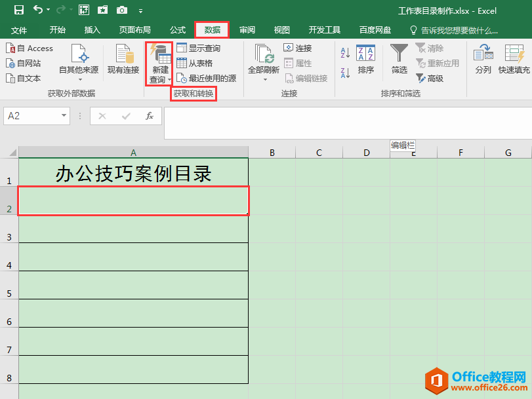Click the 连接 button in connections group
This screenshot has height=399, width=532.
(x=298, y=48)
